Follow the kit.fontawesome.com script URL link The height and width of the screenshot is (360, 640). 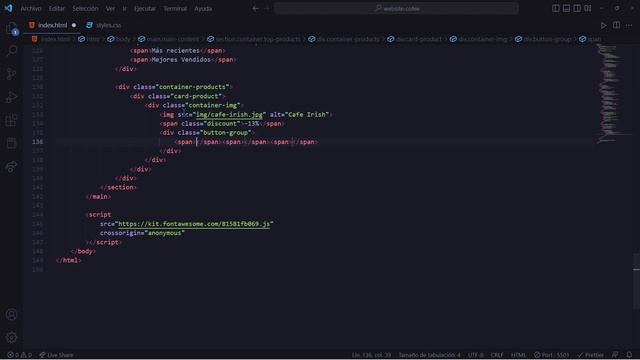click(x=194, y=224)
